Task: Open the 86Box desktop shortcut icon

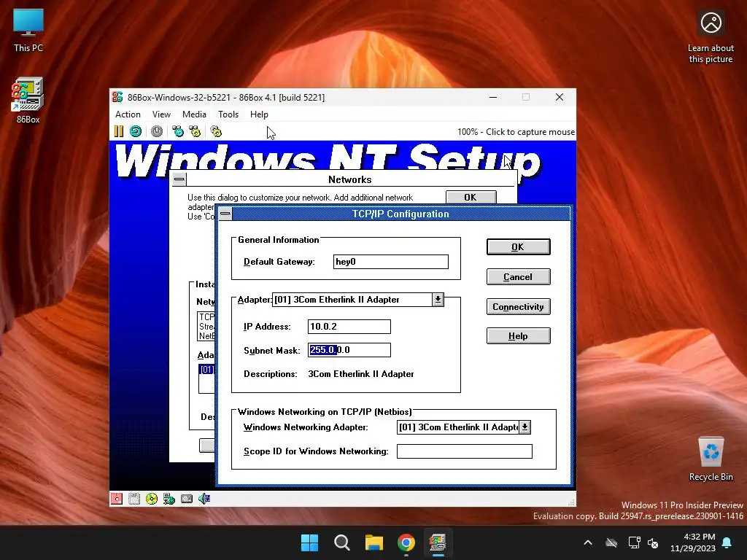Action: tap(28, 101)
